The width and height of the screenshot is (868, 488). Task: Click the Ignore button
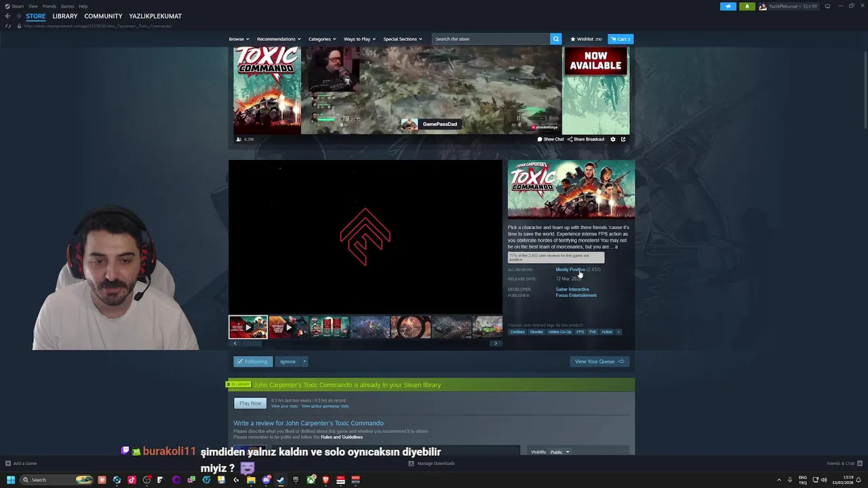tap(288, 361)
